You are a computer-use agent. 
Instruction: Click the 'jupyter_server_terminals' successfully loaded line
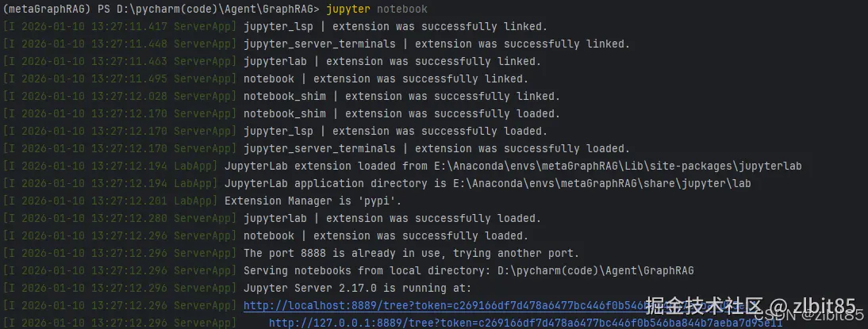pyautogui.click(x=436, y=148)
